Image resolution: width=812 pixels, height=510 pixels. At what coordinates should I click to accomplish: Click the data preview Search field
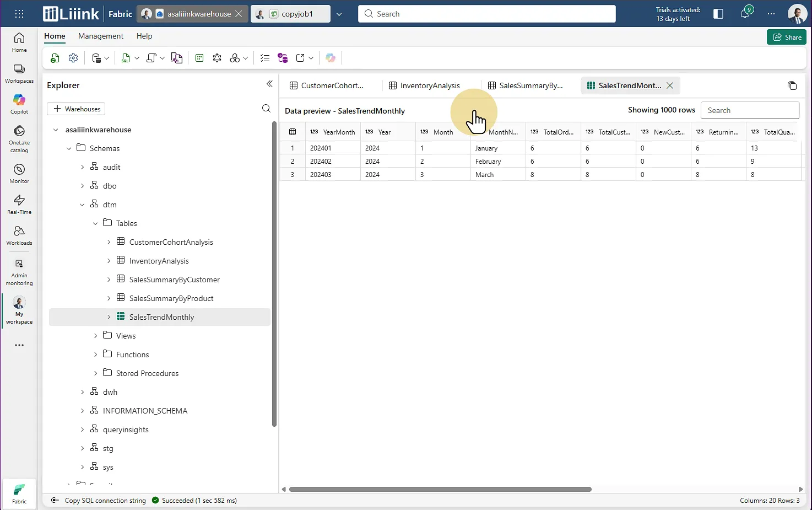(x=749, y=110)
